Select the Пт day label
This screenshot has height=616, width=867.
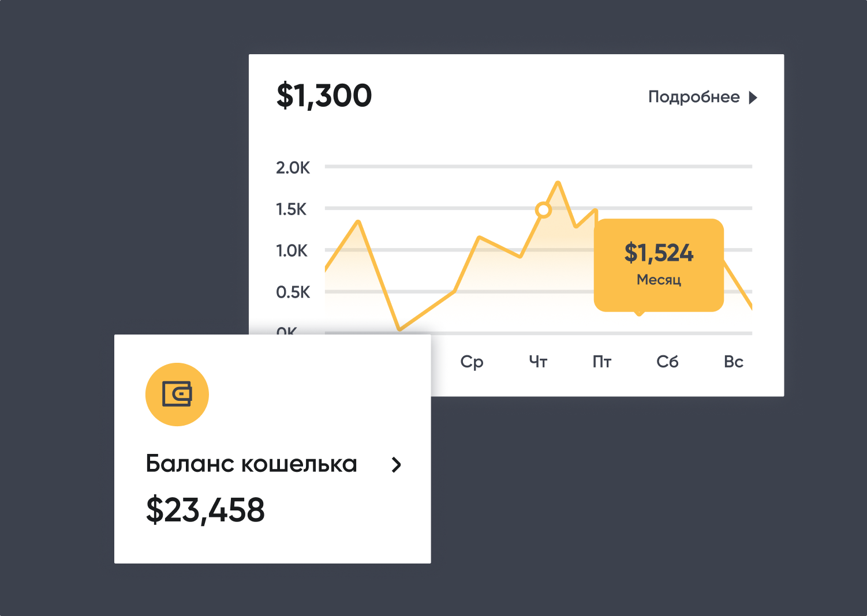point(601,362)
